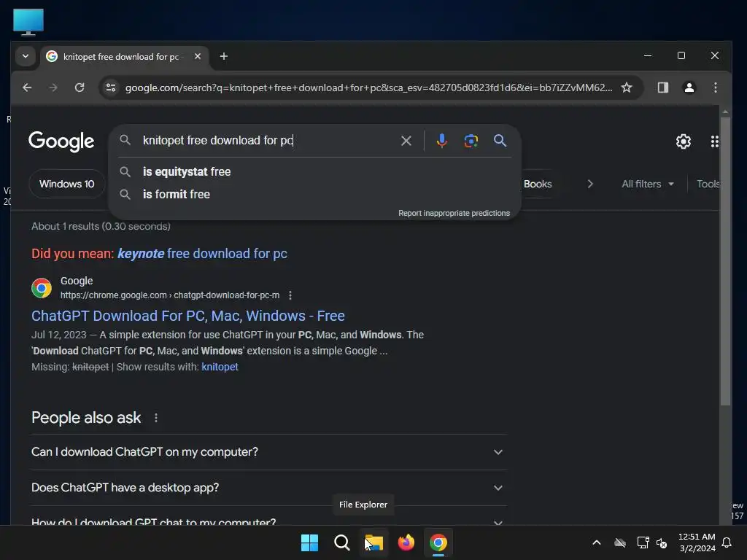Start search by voice microphone
Viewport: 747px width, 560px height.
(x=441, y=141)
